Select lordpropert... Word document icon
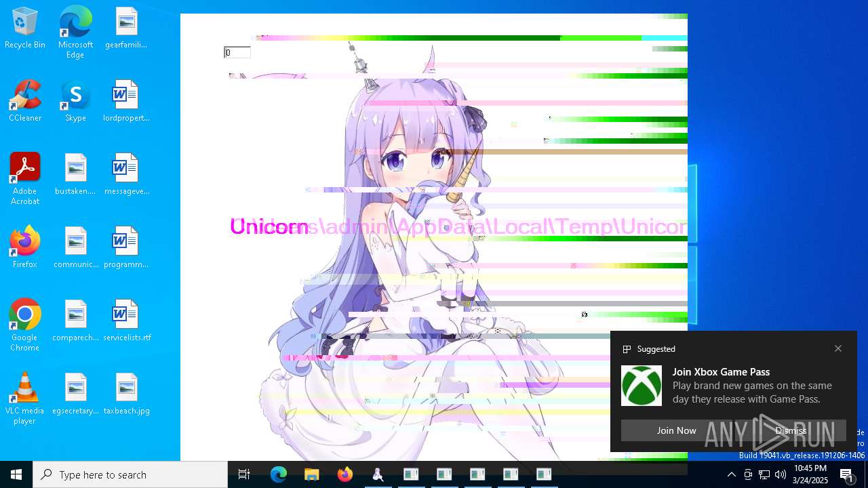Viewport: 868px width, 488px height. click(126, 102)
